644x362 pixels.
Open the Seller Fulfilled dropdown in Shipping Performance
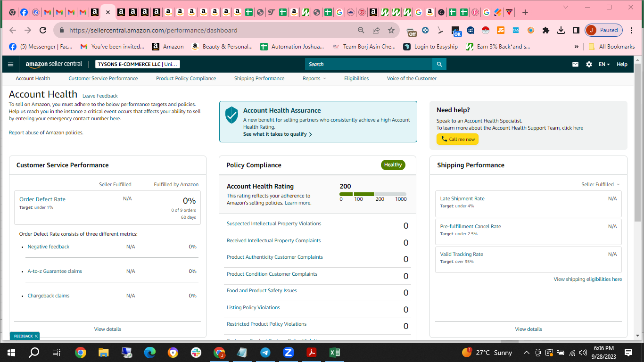[600, 184]
